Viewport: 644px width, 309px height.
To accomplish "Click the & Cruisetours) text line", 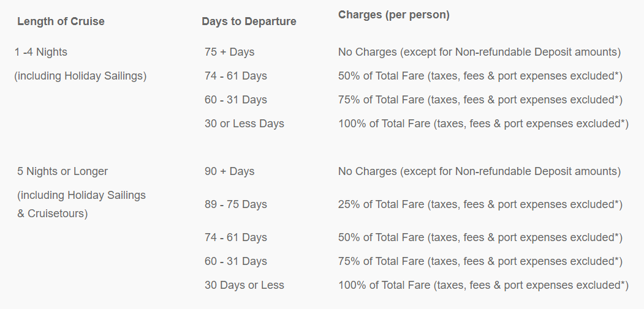I will (53, 214).
